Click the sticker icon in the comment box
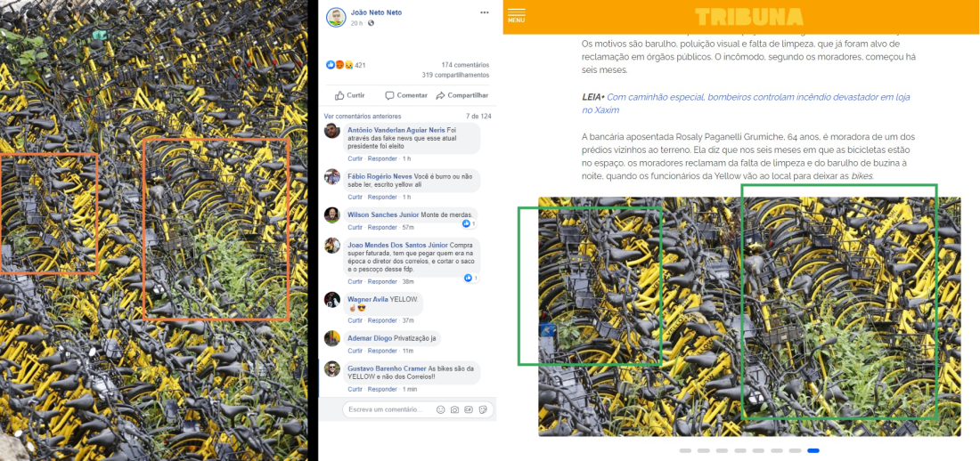Viewport: 980px width, 461px height. pos(483,409)
